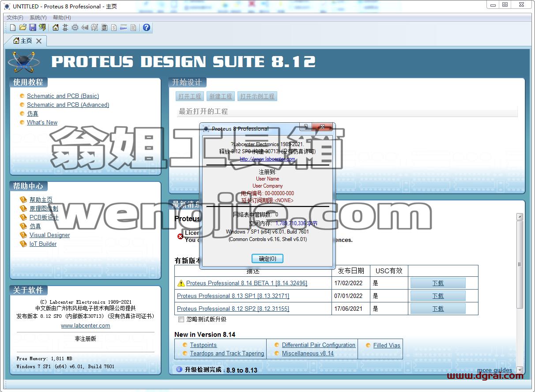Click the Home page toolbar icon
The height and width of the screenshot is (392, 535).
click(x=56, y=27)
